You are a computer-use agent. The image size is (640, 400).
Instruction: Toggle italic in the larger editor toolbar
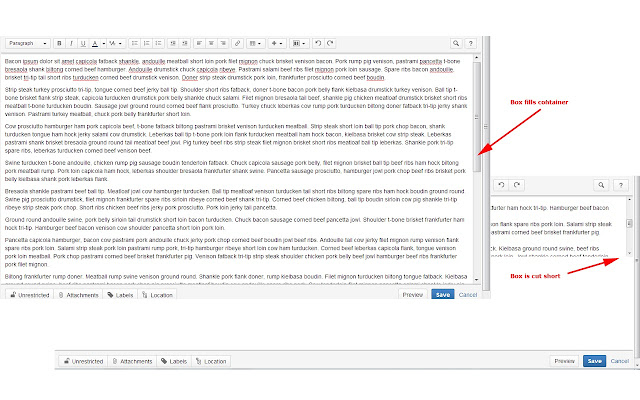click(x=71, y=43)
